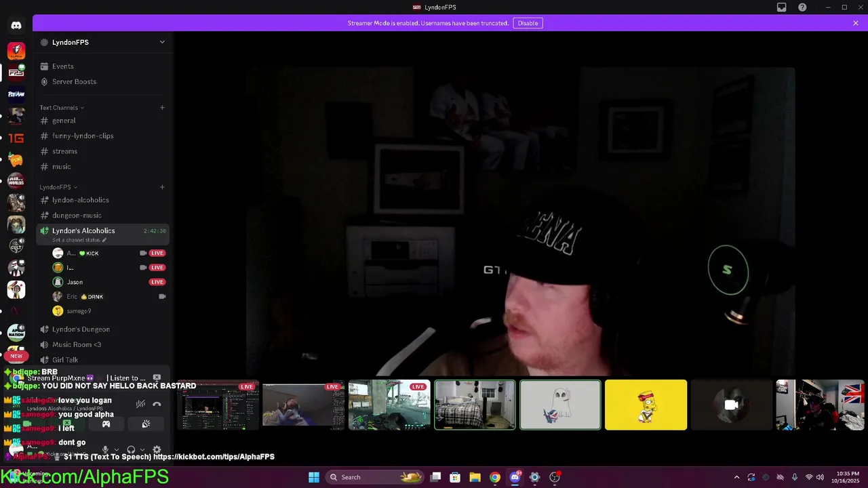Open the War of Worlds server icon
The width and height of the screenshot is (868, 488).
tap(16, 182)
